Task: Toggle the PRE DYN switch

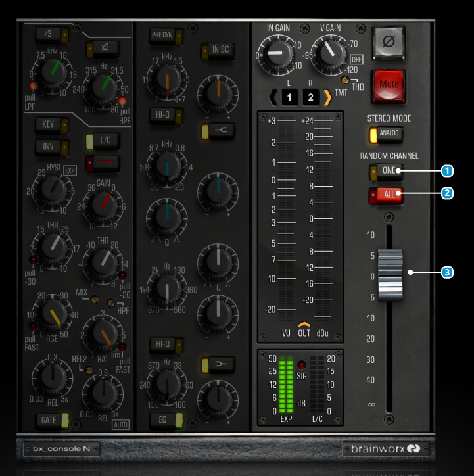Action: (x=166, y=36)
